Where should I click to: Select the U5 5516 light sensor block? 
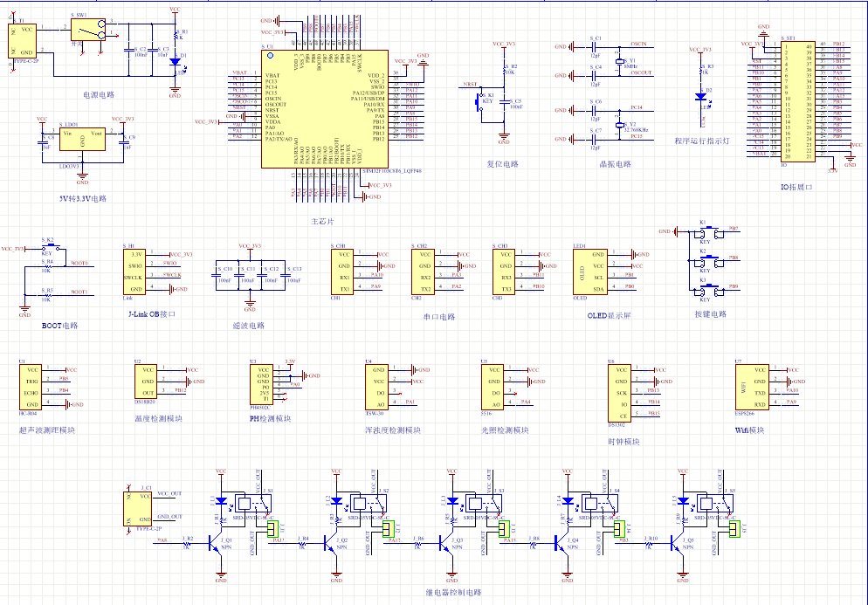[x=493, y=388]
